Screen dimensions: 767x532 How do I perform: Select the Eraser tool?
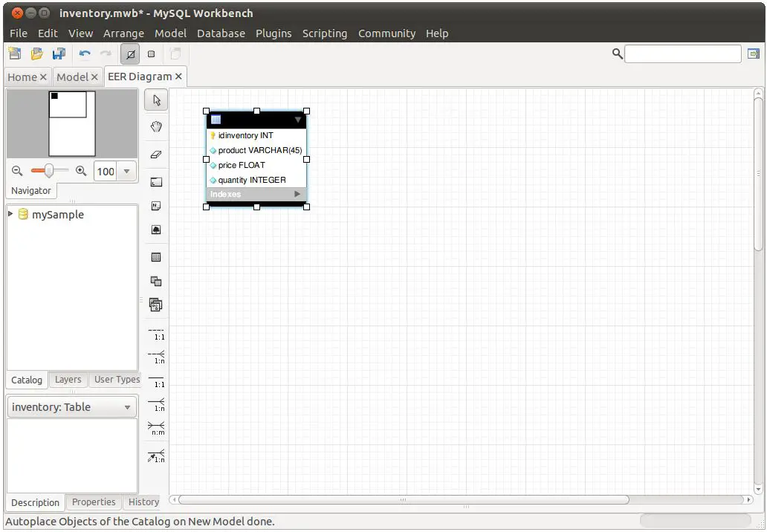[x=156, y=155]
